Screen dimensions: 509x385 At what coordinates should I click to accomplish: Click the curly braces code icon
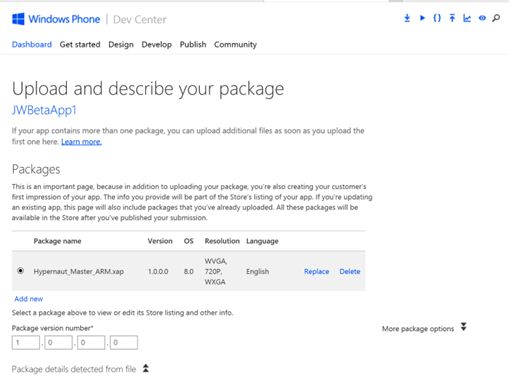click(437, 18)
